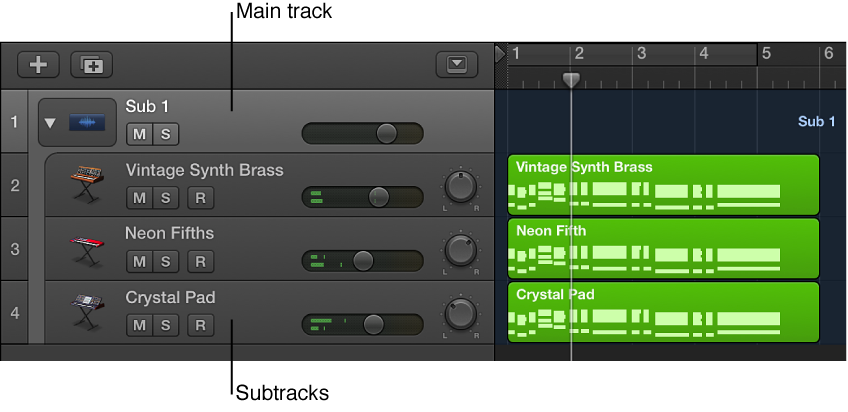The height and width of the screenshot is (412, 848).
Task: Click the Neon Fifths pan knob
Action: click(x=461, y=251)
